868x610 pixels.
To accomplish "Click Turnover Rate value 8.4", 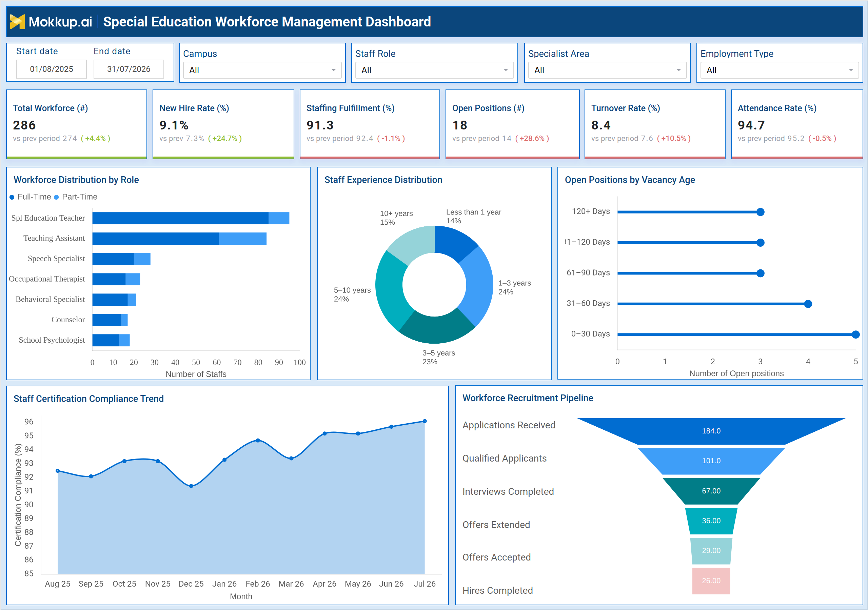I will coord(601,125).
